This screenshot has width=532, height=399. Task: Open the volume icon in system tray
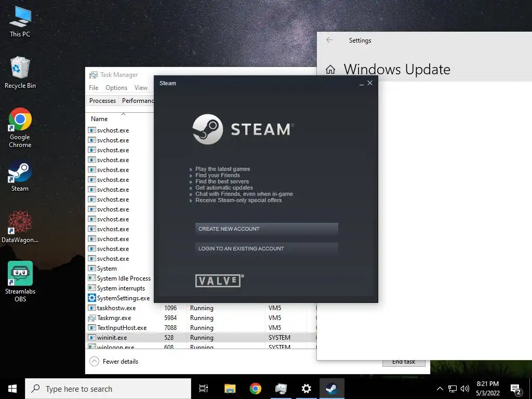465,389
